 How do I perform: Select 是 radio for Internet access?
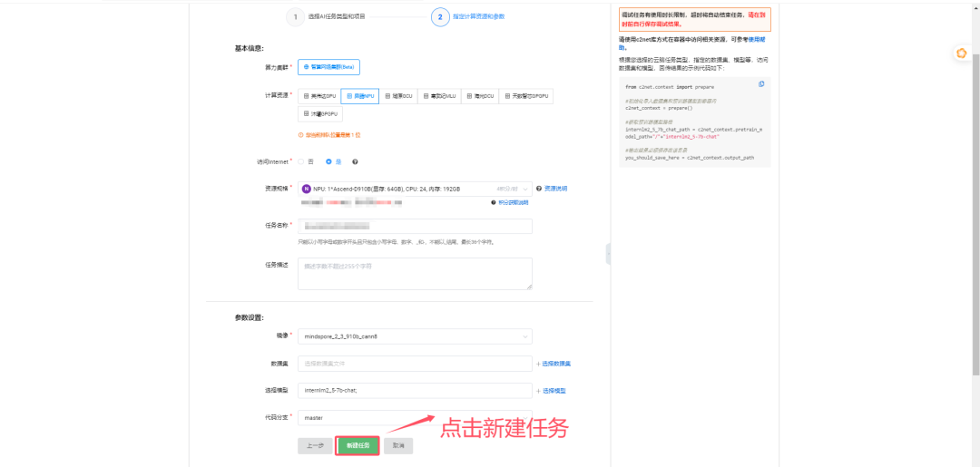[x=328, y=161]
